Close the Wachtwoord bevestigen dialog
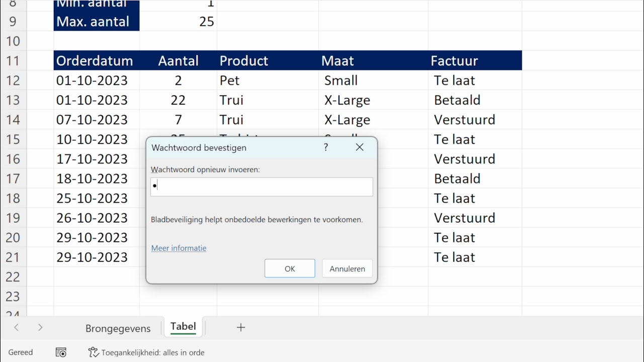The height and width of the screenshot is (362, 644). pos(359,147)
